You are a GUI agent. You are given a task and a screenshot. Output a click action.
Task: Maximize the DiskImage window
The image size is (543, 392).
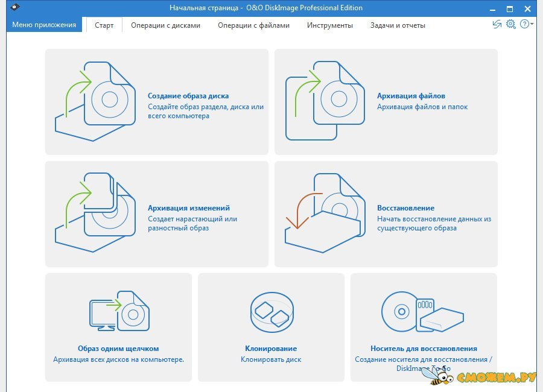pyautogui.click(x=510, y=8)
